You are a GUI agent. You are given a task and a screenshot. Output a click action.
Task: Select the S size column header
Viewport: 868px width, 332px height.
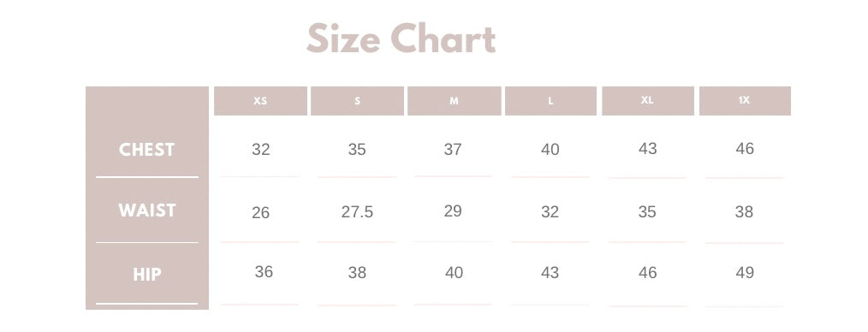[x=357, y=101]
